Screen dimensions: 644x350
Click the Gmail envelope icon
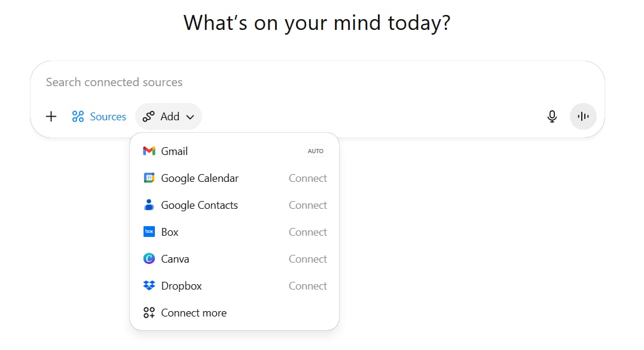pyautogui.click(x=149, y=151)
